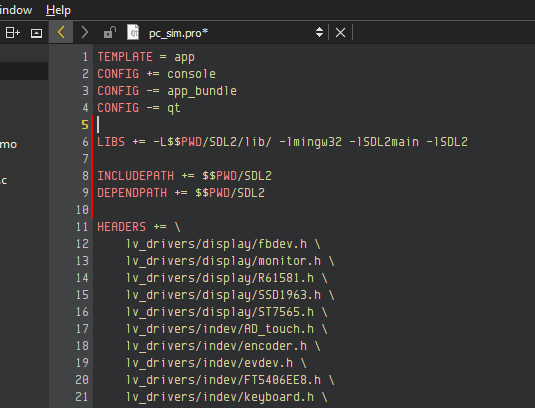The height and width of the screenshot is (408, 535).
Task: Click 'console' value on line 2
Action: 191,74
